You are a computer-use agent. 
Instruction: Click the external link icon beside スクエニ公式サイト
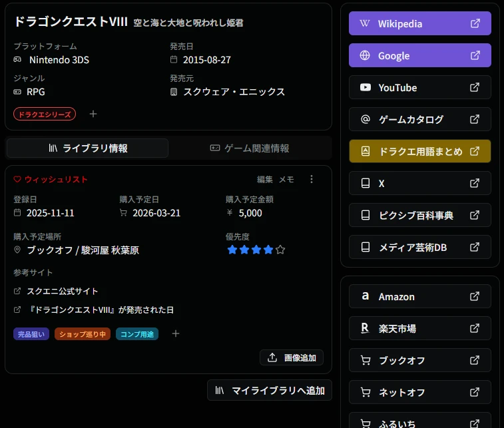click(x=17, y=291)
